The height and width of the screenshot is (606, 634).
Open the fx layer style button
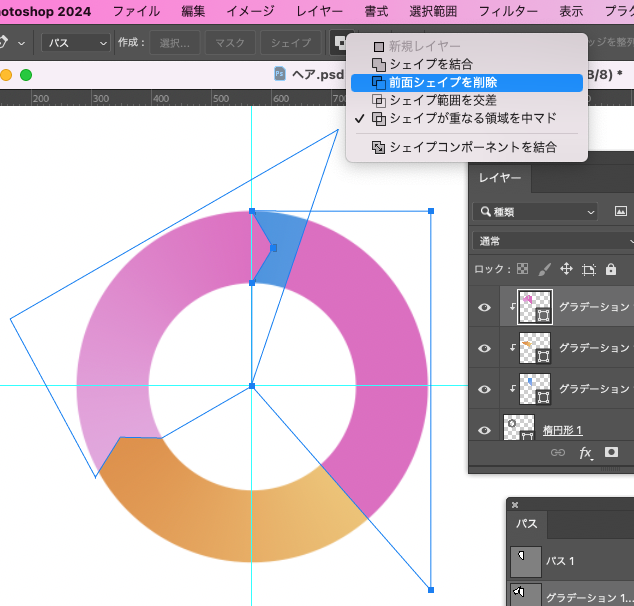(x=585, y=452)
